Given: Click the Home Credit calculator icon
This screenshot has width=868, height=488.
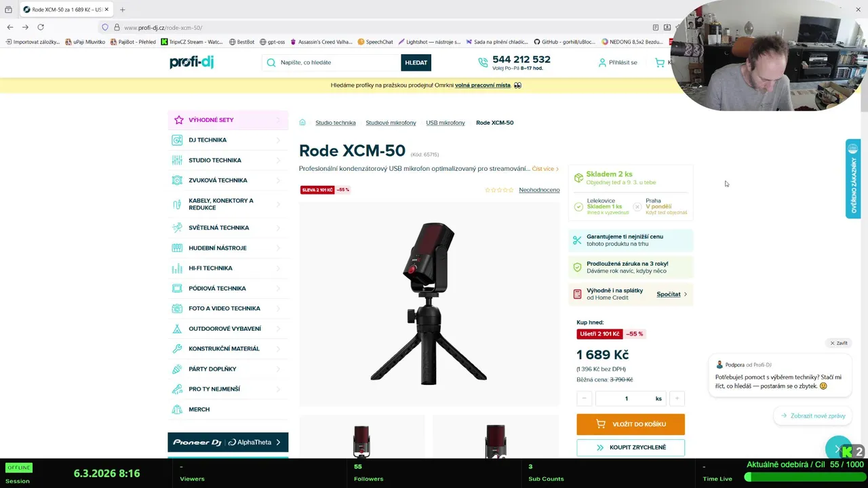Looking at the screenshot, I should coord(577,294).
